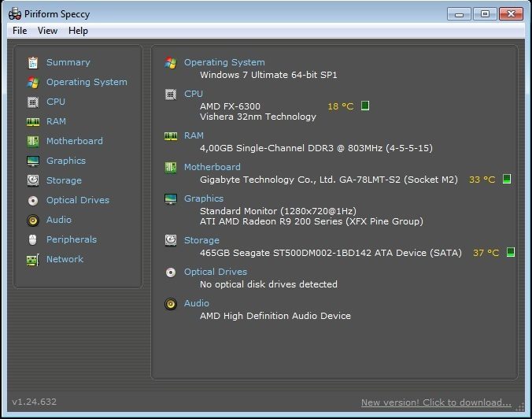
Task: Click 'Vishera 32nm Technology' text
Action: (x=258, y=117)
